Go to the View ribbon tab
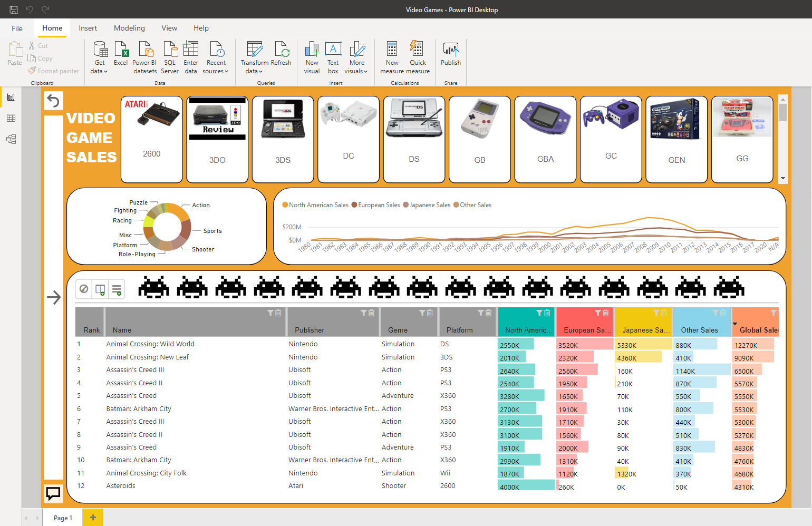812x526 pixels. [x=169, y=28]
